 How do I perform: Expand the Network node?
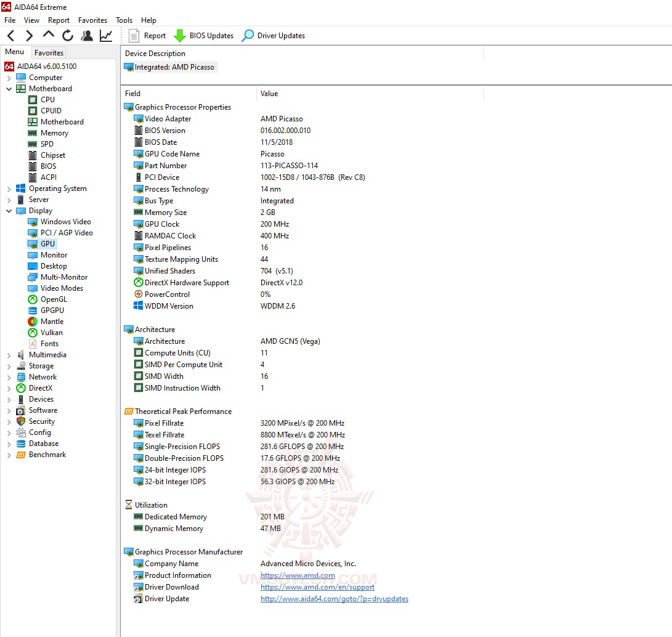[9, 378]
